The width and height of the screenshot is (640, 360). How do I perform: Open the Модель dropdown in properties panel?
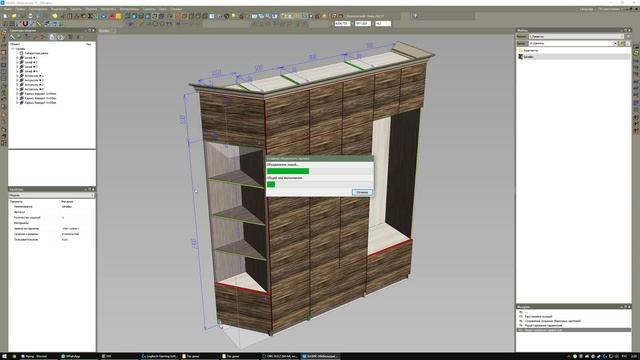tap(52, 196)
